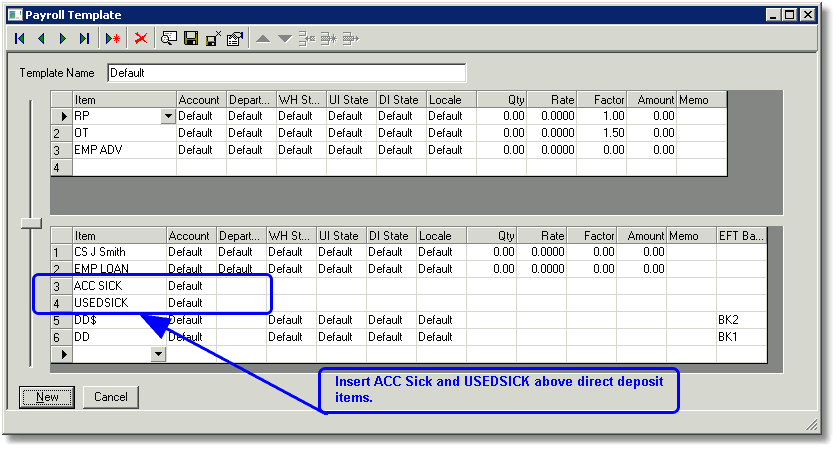Click the DD item cell in row 6
Viewport: 836px width, 449px height.
pos(119,337)
